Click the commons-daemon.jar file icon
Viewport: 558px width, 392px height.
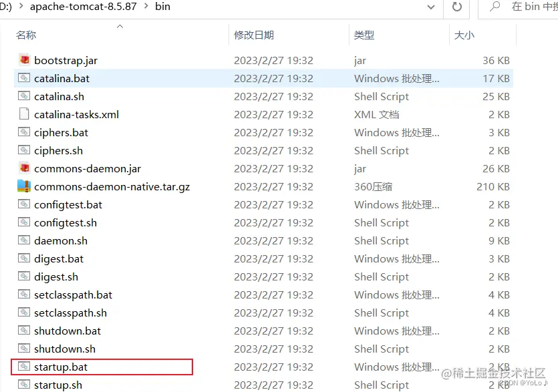tap(24, 168)
